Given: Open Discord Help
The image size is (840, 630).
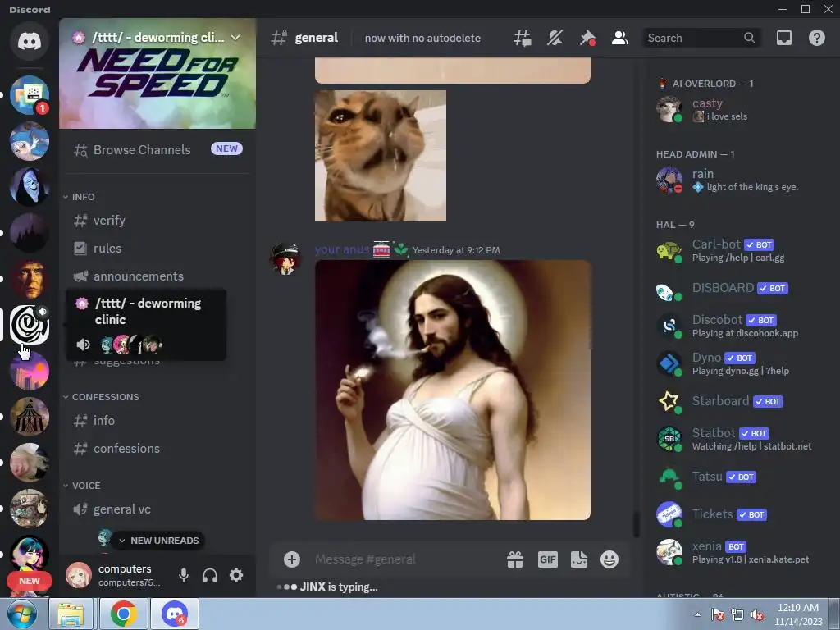Looking at the screenshot, I should (817, 38).
